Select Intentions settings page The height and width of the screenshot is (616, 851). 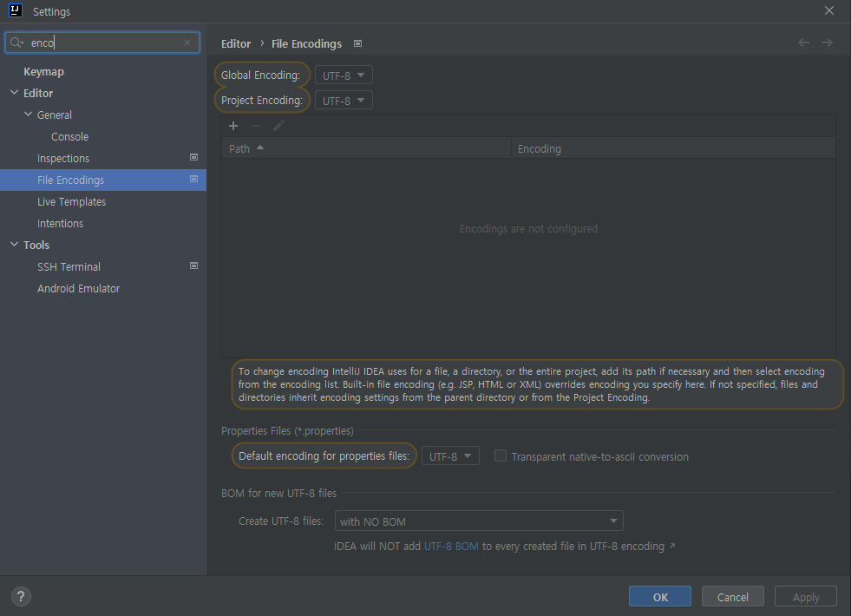[103, 224]
